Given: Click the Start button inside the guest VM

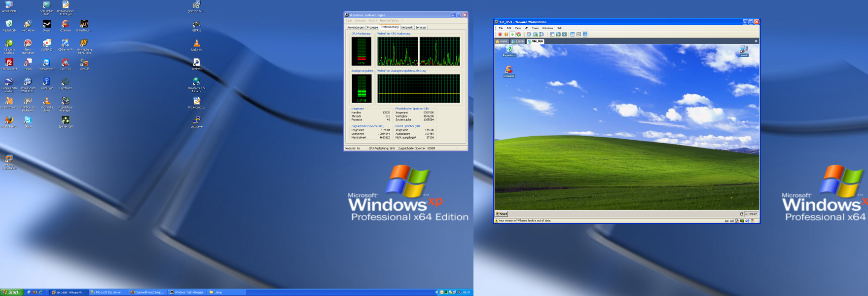Looking at the screenshot, I should click(502, 214).
